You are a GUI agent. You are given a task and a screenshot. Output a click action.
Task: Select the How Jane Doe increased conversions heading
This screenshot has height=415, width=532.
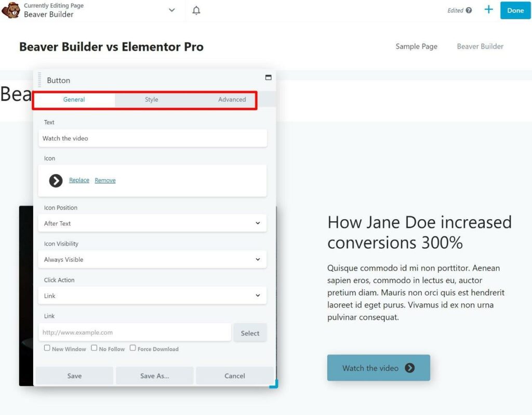(x=419, y=233)
